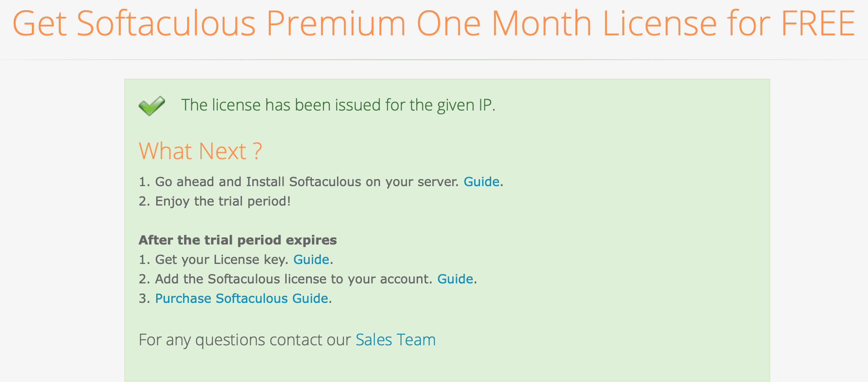Image resolution: width=868 pixels, height=382 pixels.
Task: Open Guide link for adding license to account
Action: click(455, 279)
